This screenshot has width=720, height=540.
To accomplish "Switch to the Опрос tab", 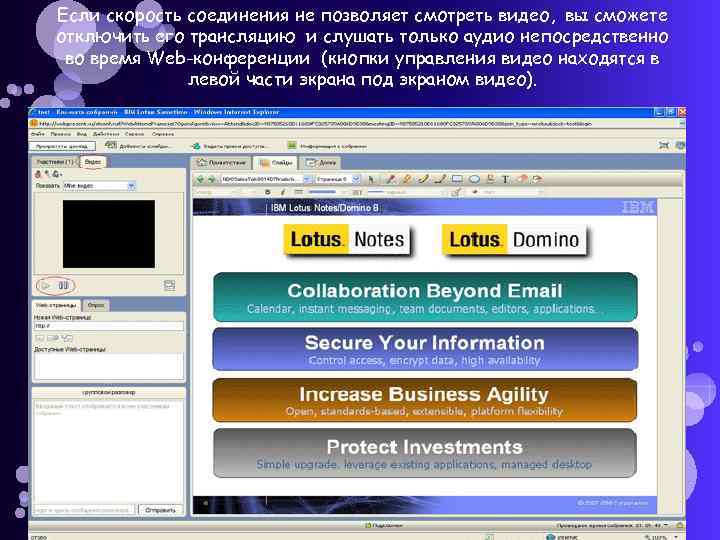I will click(96, 305).
